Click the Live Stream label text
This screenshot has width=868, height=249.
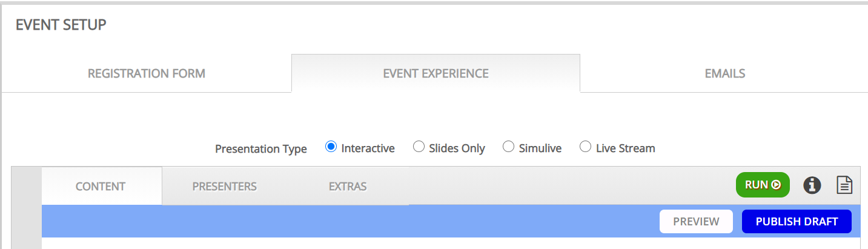[x=625, y=148]
